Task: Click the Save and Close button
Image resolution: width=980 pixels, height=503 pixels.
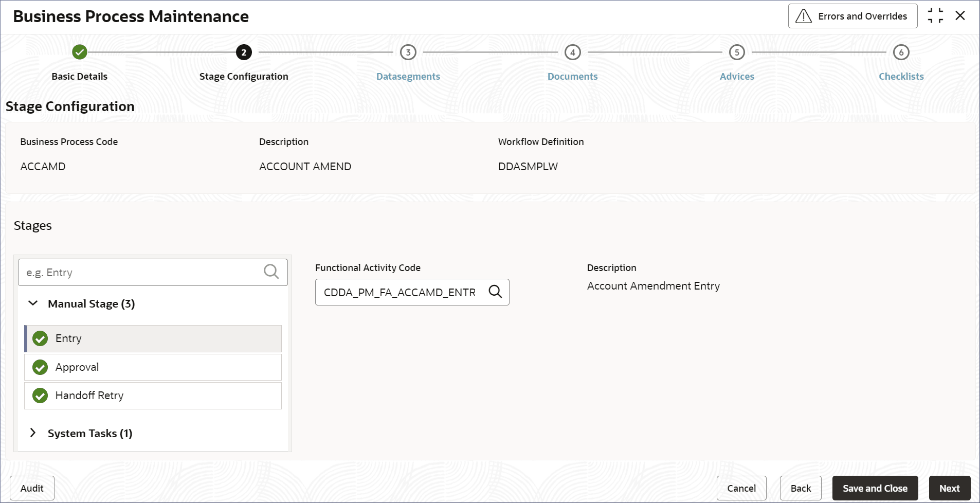Action: pos(875,488)
